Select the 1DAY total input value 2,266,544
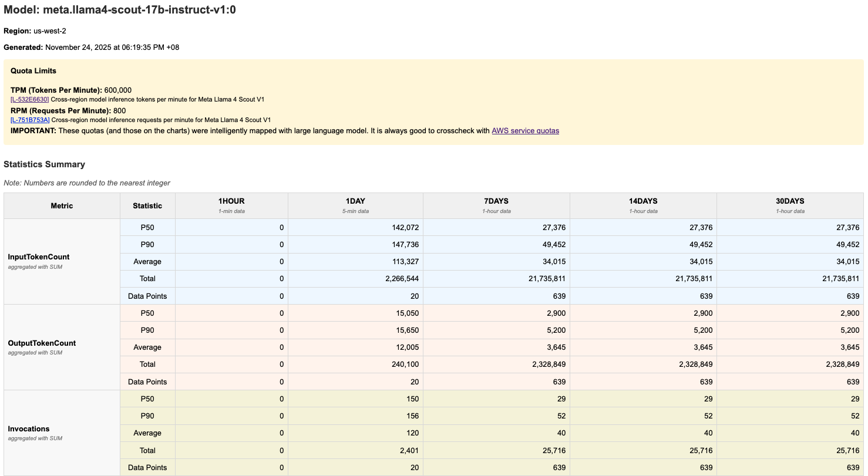The width and height of the screenshot is (868, 476). coord(401,279)
